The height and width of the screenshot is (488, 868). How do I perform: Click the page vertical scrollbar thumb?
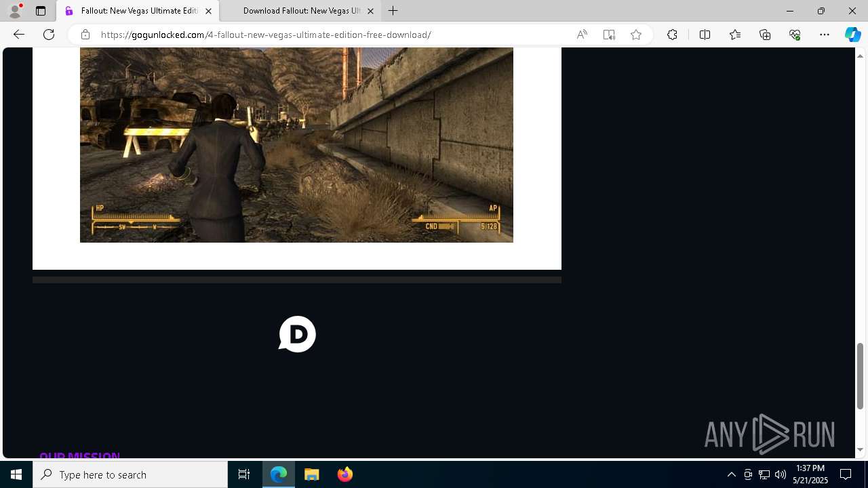click(861, 375)
